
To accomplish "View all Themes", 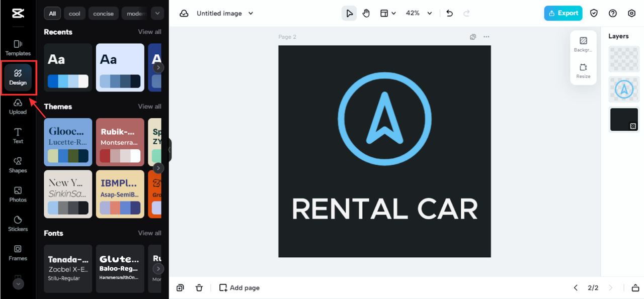I will click(149, 106).
